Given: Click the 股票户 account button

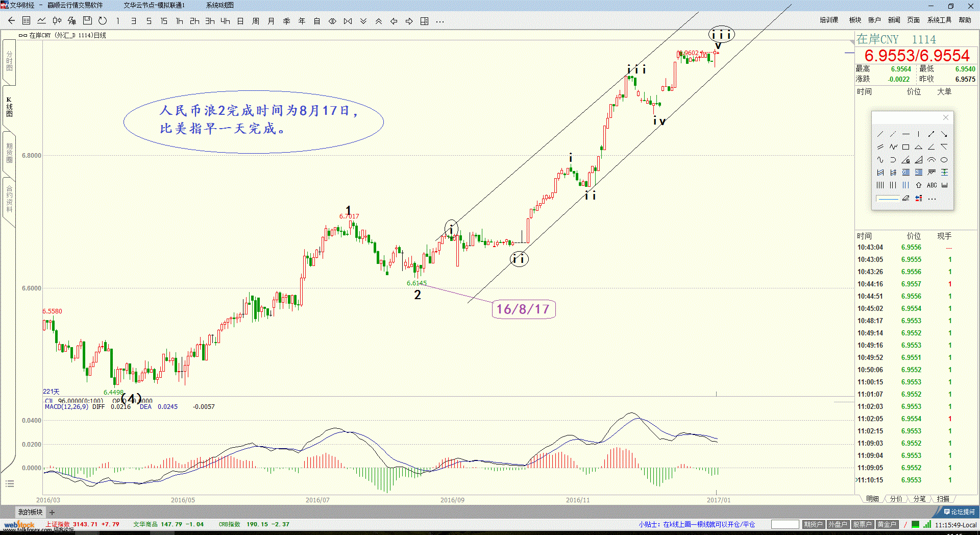Looking at the screenshot, I should point(862,524).
